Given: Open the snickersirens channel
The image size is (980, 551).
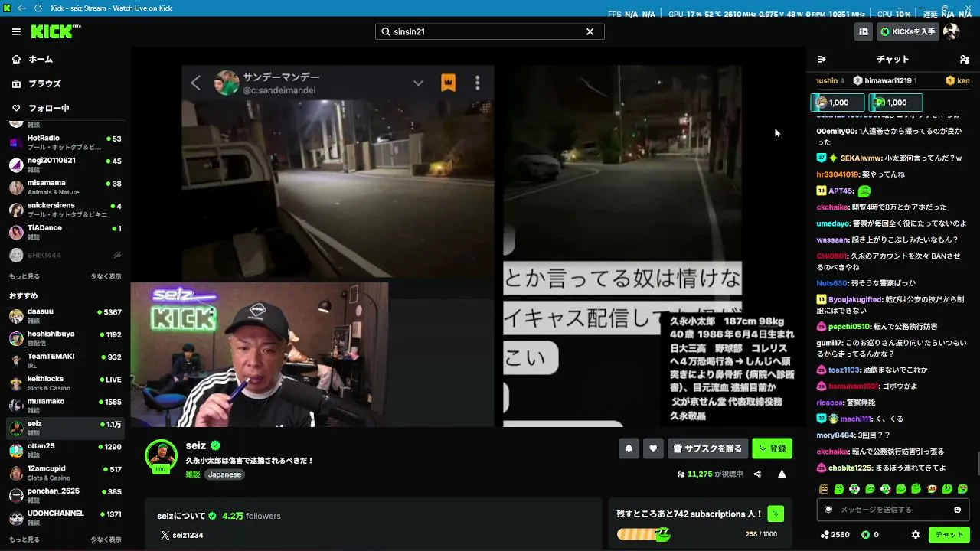Looking at the screenshot, I should pyautogui.click(x=65, y=210).
